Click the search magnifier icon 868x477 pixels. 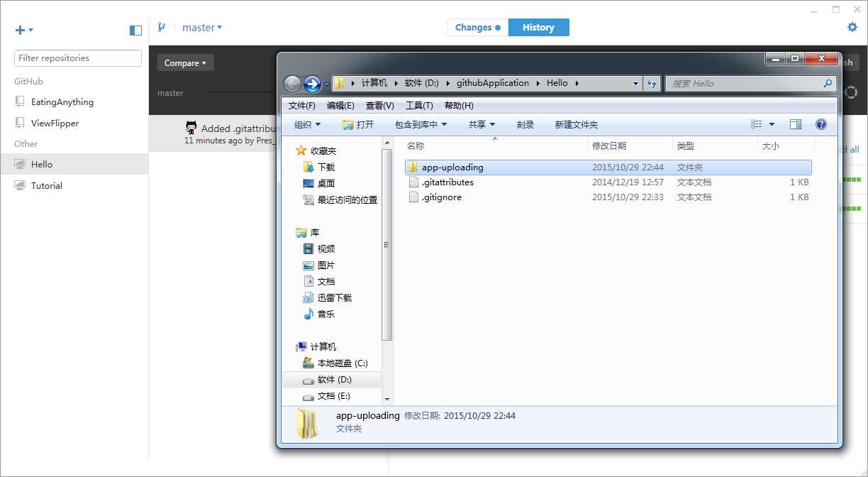point(828,84)
